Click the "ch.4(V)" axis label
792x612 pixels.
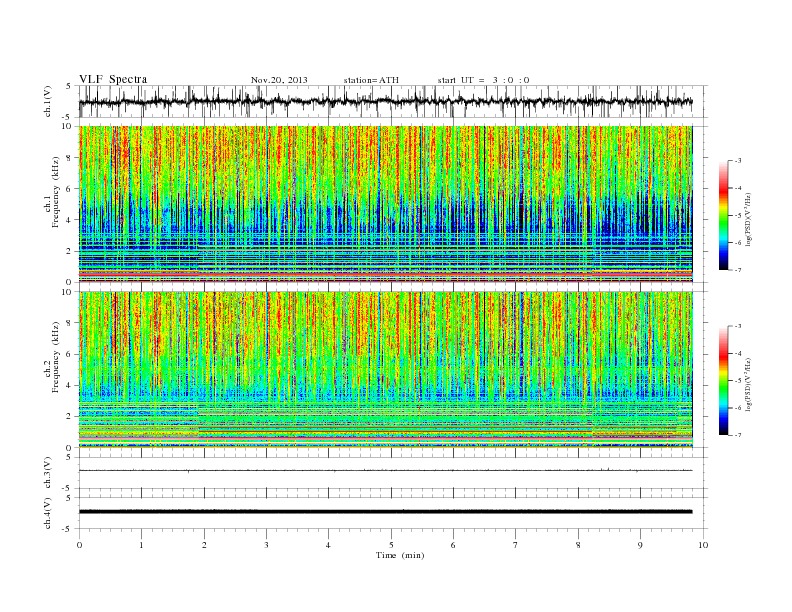click(48, 513)
